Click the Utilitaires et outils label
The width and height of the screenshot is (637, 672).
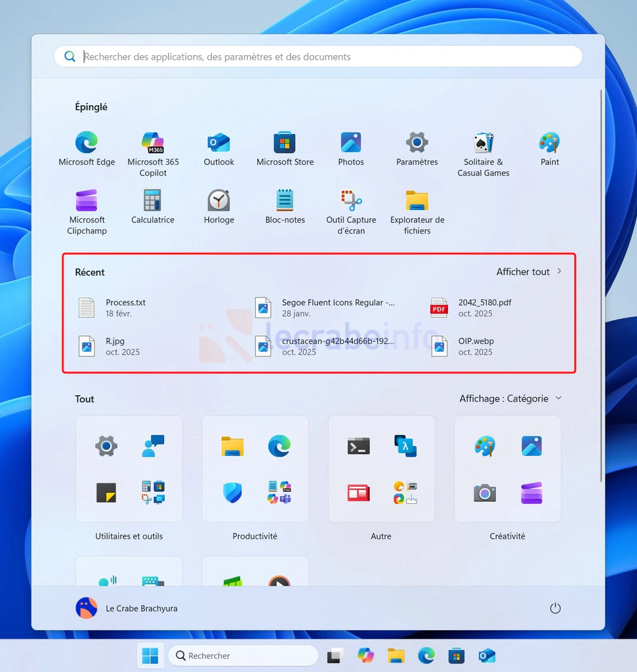[129, 536]
